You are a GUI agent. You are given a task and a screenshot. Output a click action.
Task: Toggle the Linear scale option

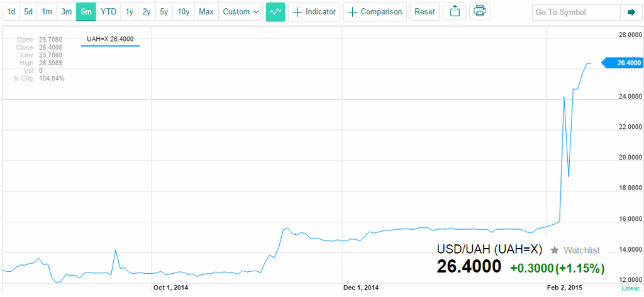click(630, 288)
